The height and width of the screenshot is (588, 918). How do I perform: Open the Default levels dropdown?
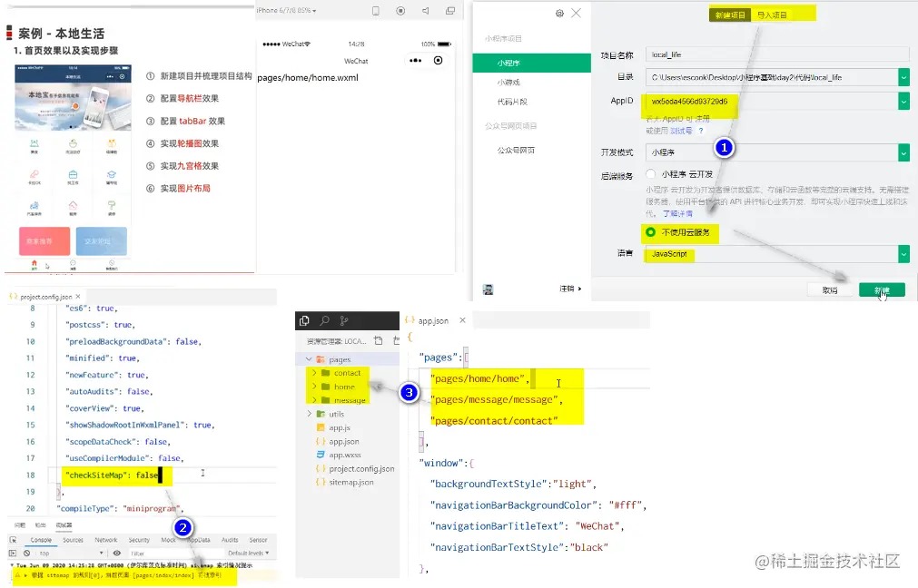coord(248,553)
